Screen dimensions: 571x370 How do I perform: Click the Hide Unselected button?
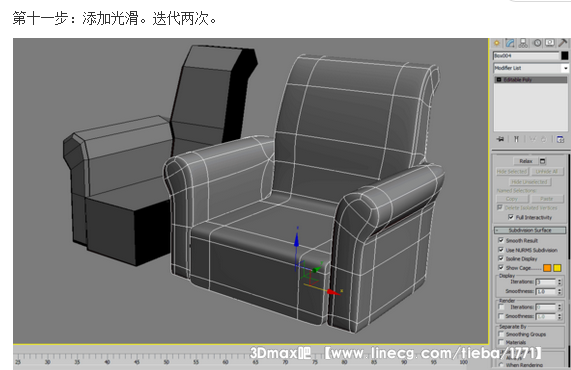[529, 182]
